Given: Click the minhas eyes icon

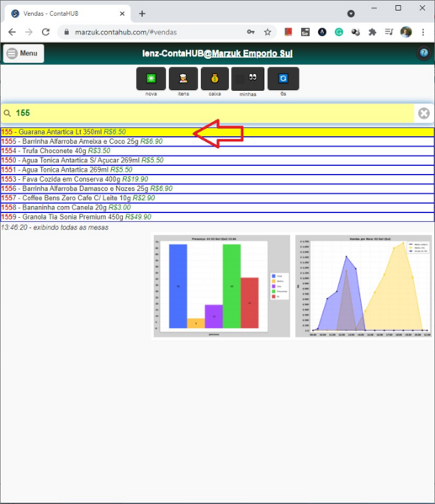Looking at the screenshot, I should point(247,79).
